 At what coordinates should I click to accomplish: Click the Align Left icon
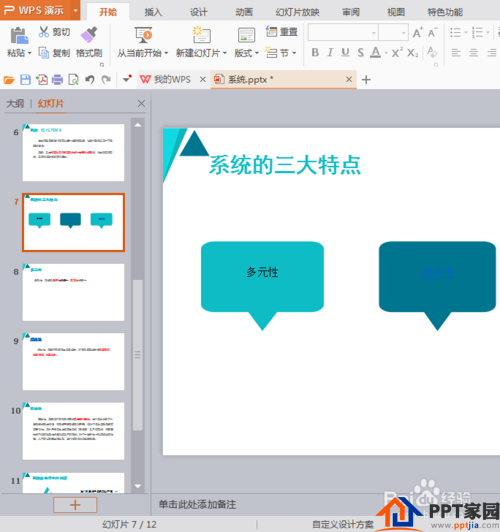tap(456, 53)
